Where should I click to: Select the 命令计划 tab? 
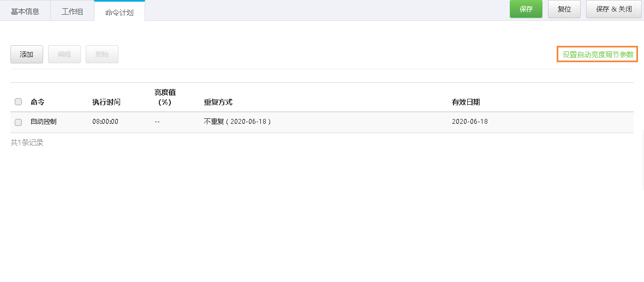point(119,11)
